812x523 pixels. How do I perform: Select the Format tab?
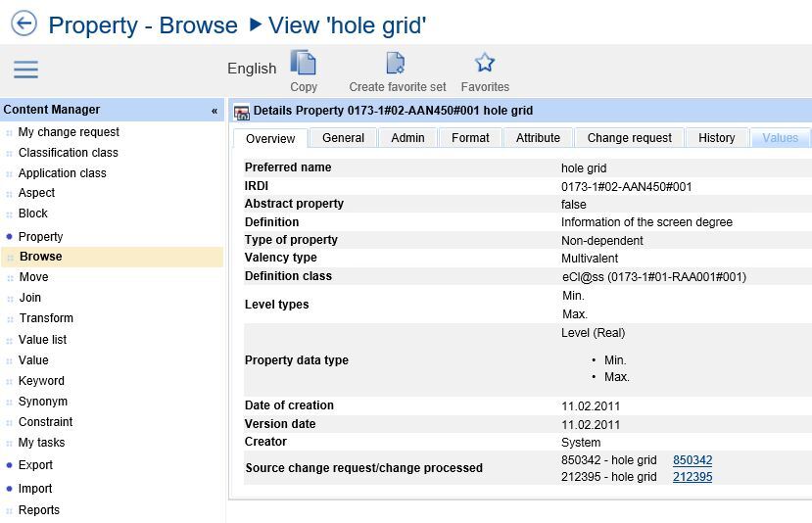470,138
